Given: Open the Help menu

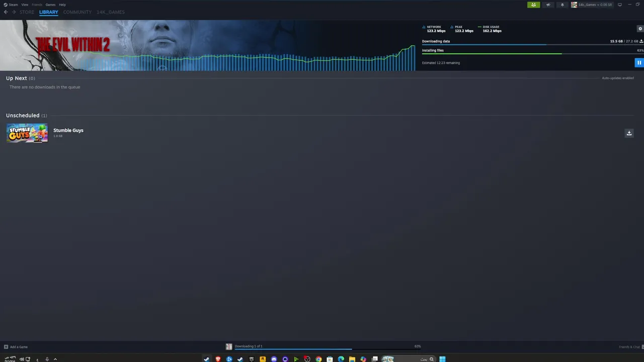Looking at the screenshot, I should click(62, 5).
